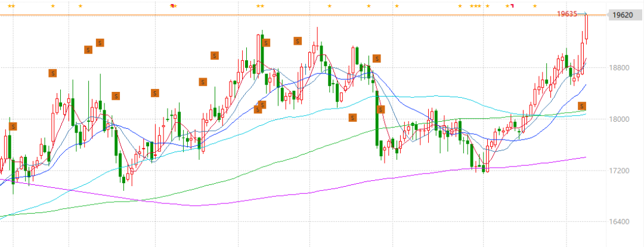Click the last star marker before the price tag
Image resolution: width=644 pixels, height=247 pixels.
coord(535,6)
